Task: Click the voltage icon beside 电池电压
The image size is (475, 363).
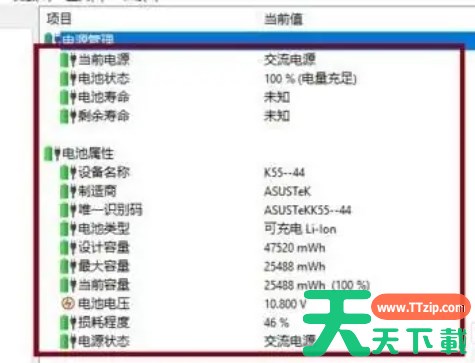Action: tap(68, 303)
